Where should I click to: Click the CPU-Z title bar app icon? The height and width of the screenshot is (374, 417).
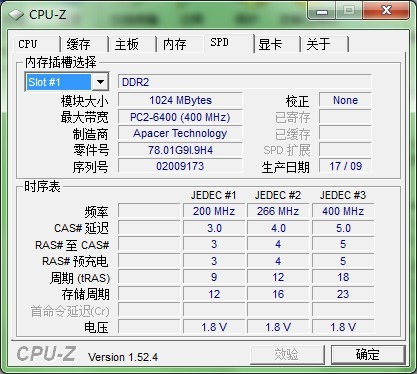point(16,15)
